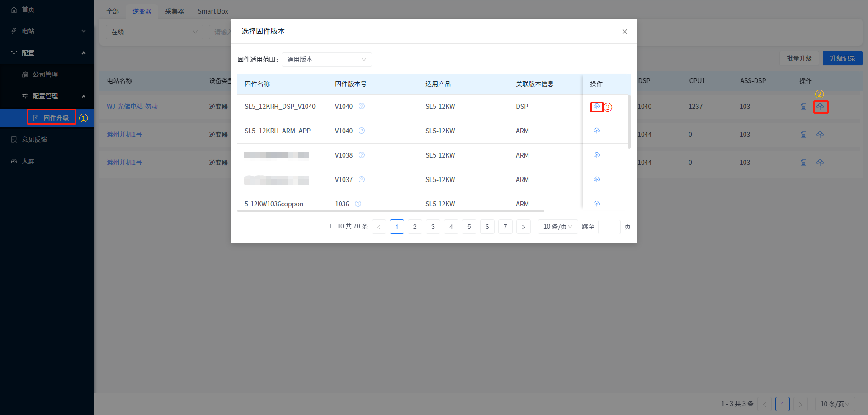The width and height of the screenshot is (868, 415).
Task: Click next page arrow in dialog pagination
Action: click(x=523, y=227)
